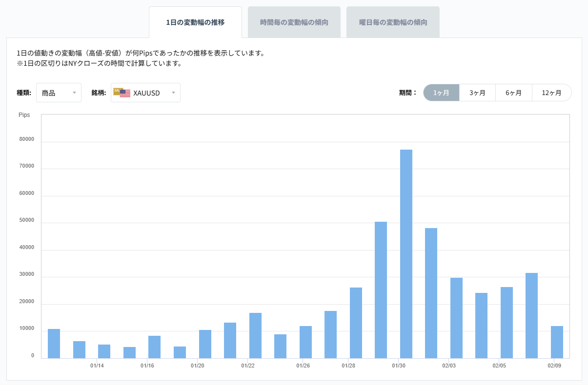Click the highlighted 1ヶ月 period option
Screen dimensions: 588x385
click(441, 92)
